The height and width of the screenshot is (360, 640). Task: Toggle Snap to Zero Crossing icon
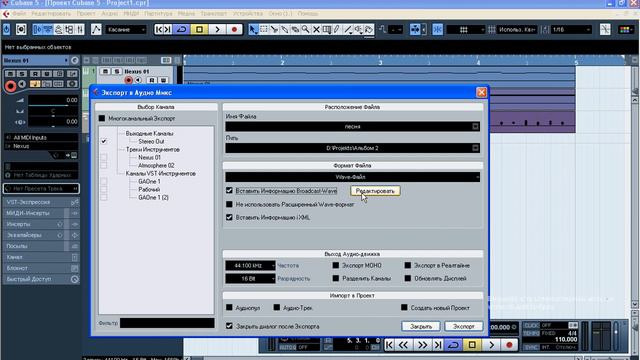605,29
